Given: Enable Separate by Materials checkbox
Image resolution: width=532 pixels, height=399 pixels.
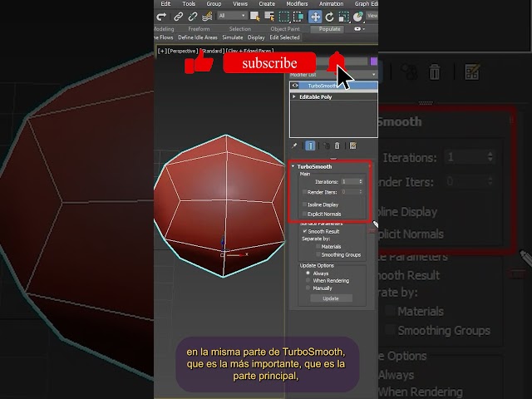Looking at the screenshot, I should [x=318, y=246].
